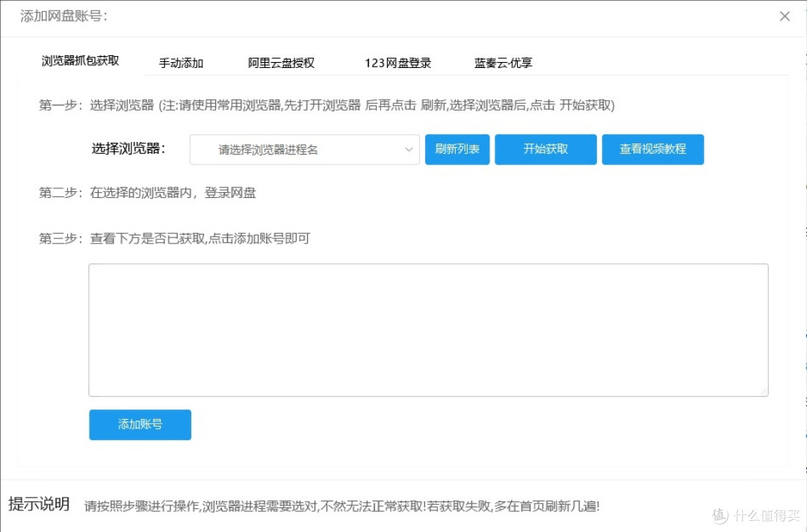Select the 123网盘登录 tab
This screenshot has height=532, width=807.
(397, 64)
